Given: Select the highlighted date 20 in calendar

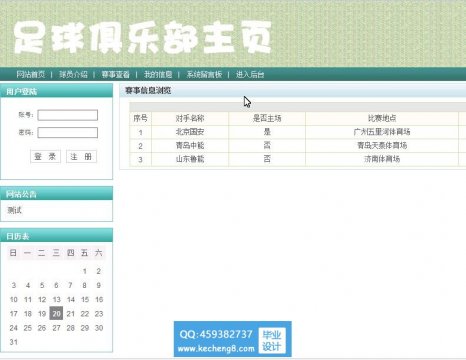Looking at the screenshot, I should pos(56,313).
